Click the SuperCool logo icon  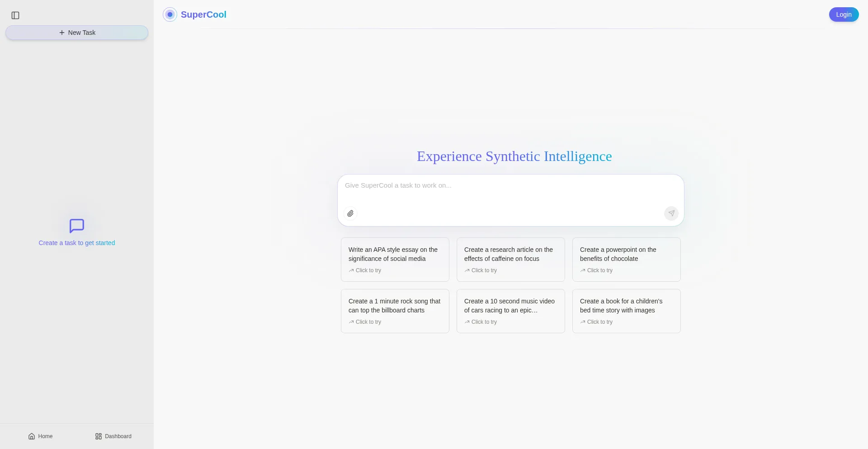coord(170,14)
